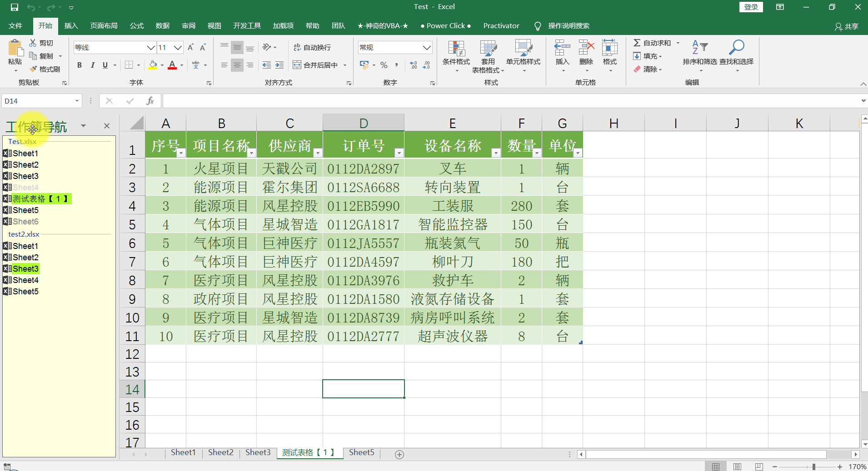Click the 共享 share button

pos(847,26)
